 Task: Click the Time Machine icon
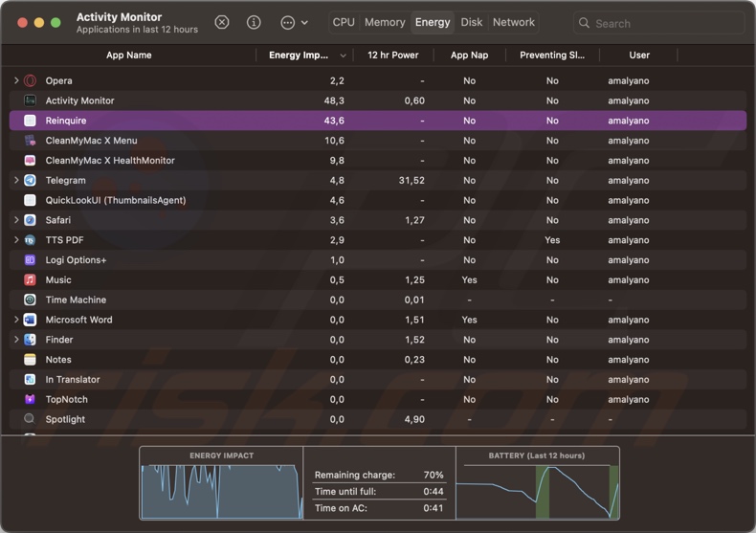click(x=30, y=300)
